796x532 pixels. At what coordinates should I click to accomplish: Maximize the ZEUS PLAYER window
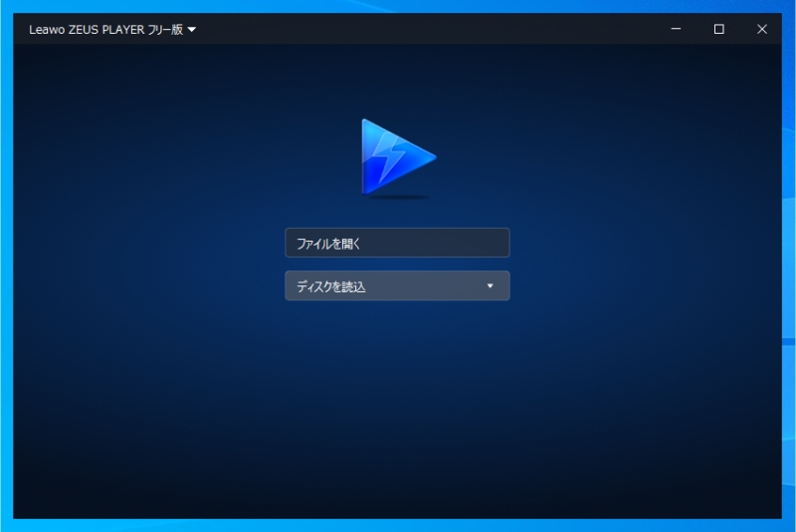pyautogui.click(x=718, y=29)
